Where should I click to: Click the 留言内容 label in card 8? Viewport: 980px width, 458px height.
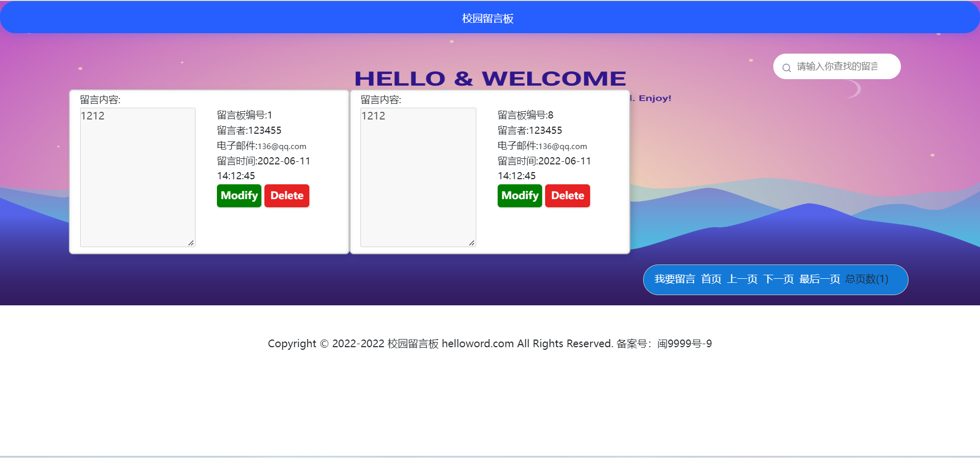pos(381,100)
